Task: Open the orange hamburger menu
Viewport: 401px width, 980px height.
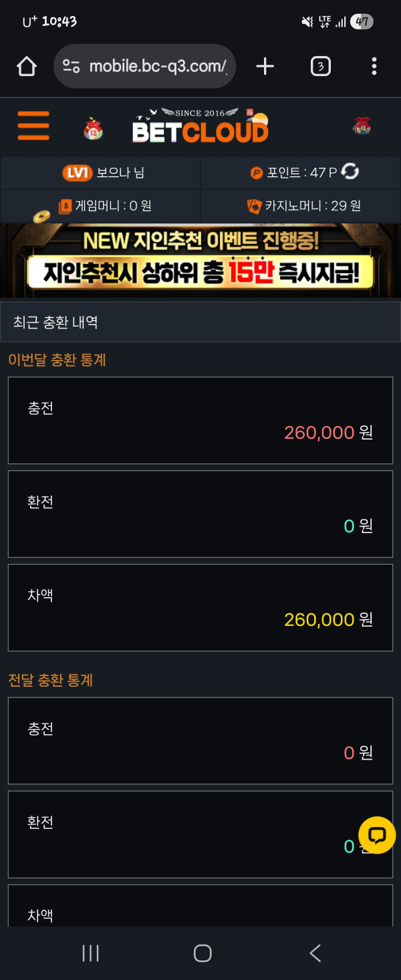Action: pyautogui.click(x=33, y=126)
